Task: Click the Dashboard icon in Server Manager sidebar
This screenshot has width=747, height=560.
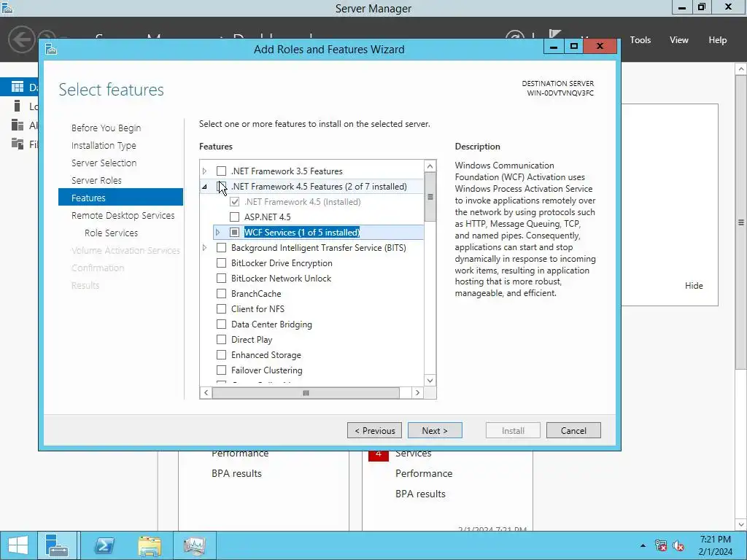Action: tap(18, 87)
